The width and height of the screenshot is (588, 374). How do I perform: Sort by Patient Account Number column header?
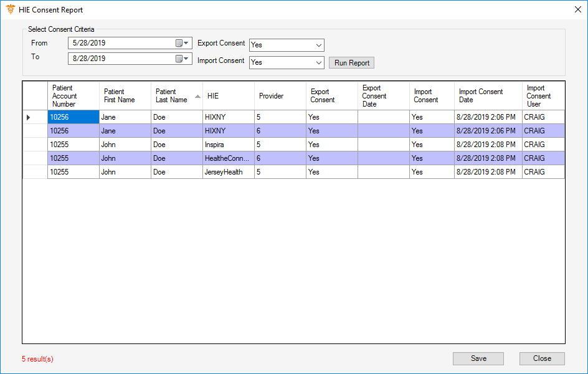click(x=73, y=96)
